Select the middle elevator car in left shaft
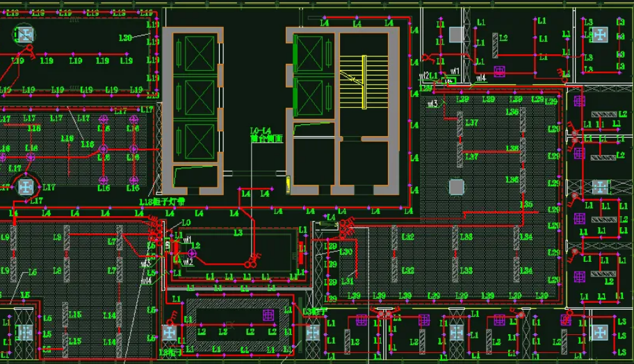Screen dimensions: 634x364 (199, 96)
